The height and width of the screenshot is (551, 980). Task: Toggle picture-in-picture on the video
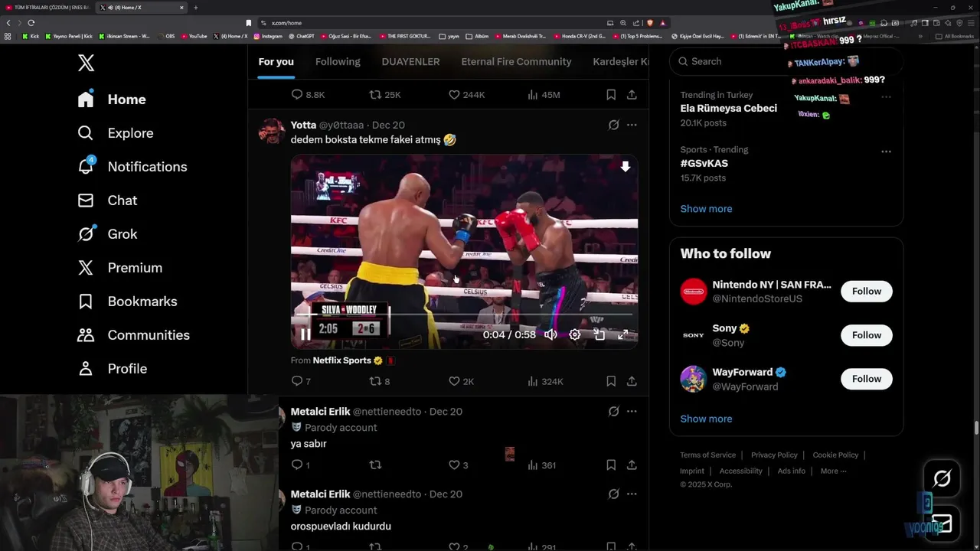coord(599,334)
